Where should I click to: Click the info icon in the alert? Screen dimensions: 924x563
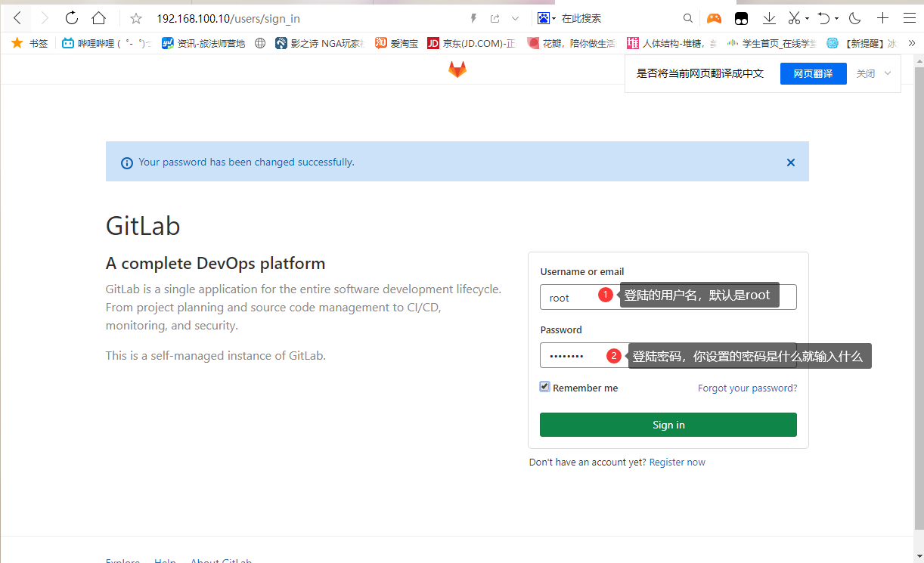[x=126, y=162]
